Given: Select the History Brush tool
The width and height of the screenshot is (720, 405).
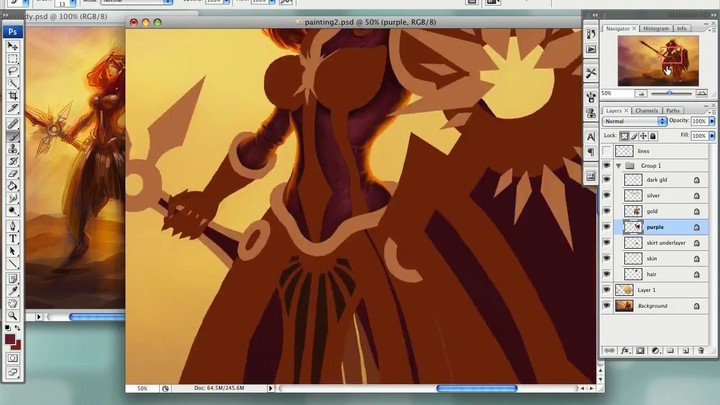Looking at the screenshot, I should click(12, 161).
